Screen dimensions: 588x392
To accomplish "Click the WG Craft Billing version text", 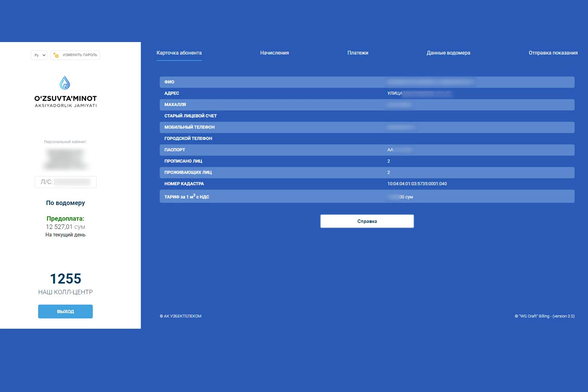I will [545, 316].
